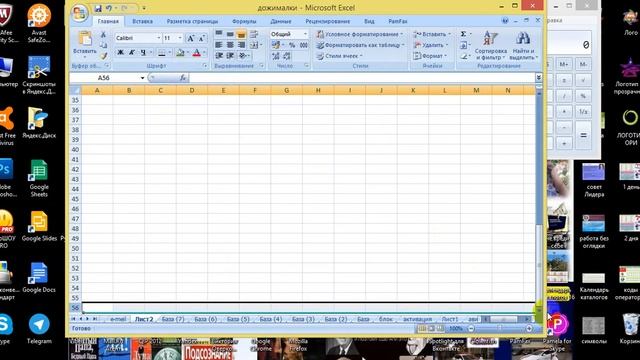640x360 pixels.
Task: Open the font size 11 dropdown
Action: [180, 38]
